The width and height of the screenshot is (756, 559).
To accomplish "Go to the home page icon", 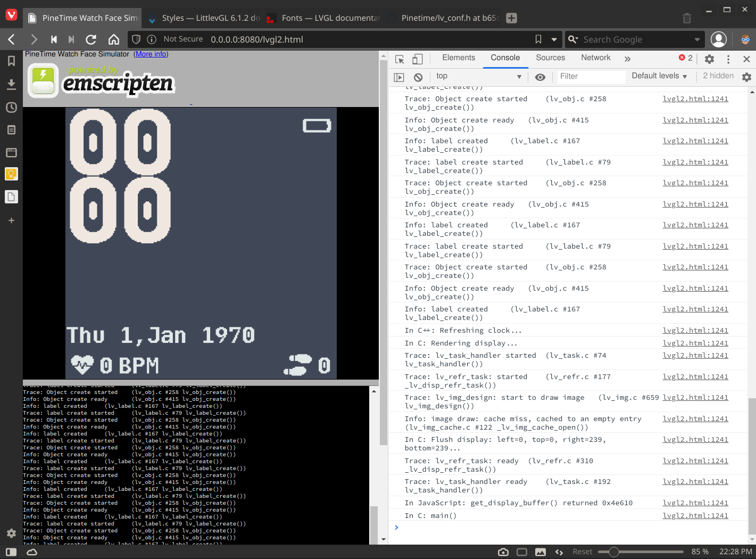I will [x=114, y=39].
